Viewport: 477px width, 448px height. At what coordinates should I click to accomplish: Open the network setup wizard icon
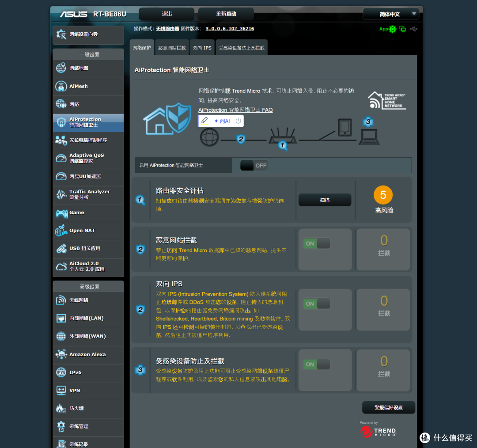coord(61,34)
